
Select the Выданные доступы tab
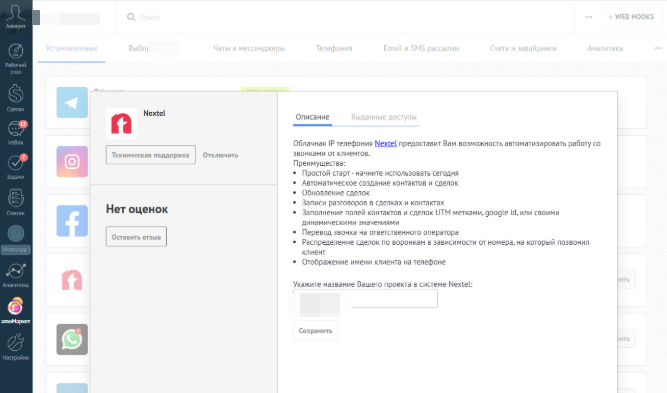384,117
